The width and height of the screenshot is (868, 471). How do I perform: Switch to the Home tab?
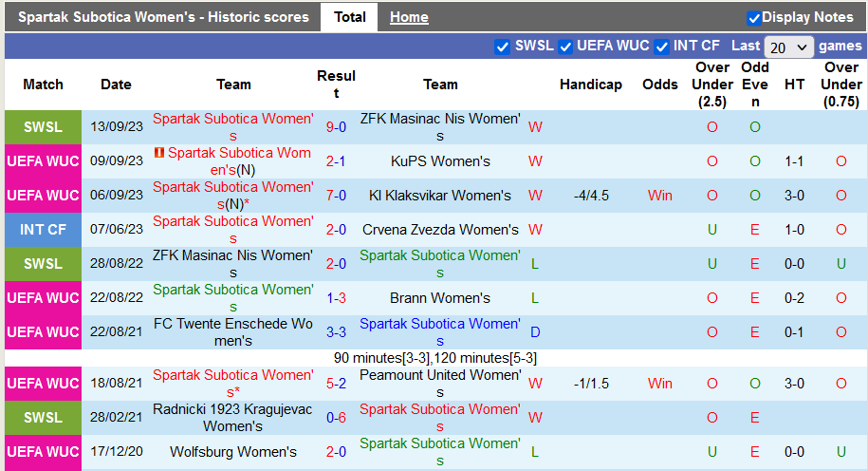point(409,17)
